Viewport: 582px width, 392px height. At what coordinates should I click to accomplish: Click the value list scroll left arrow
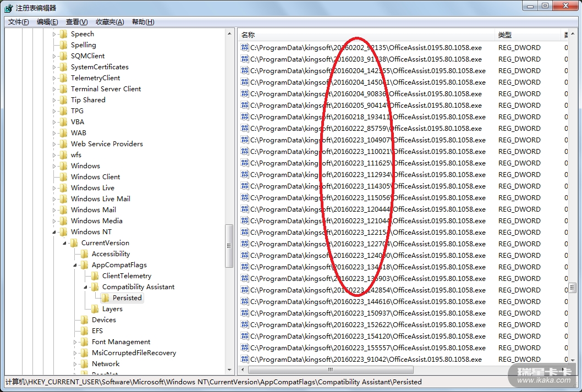click(243, 370)
